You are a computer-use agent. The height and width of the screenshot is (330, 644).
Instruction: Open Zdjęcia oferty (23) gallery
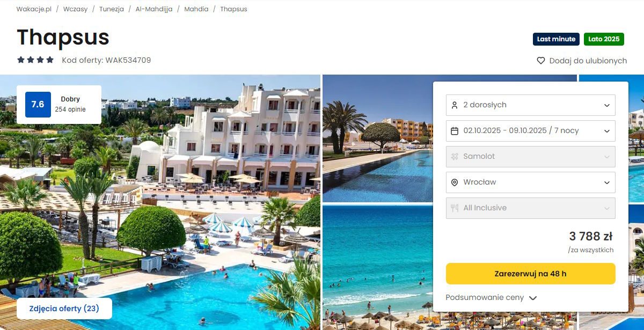[64, 309]
